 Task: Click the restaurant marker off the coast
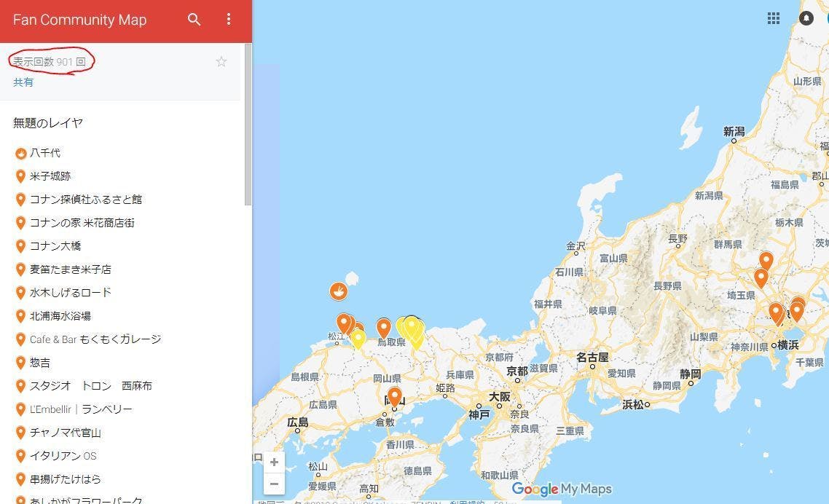click(338, 291)
